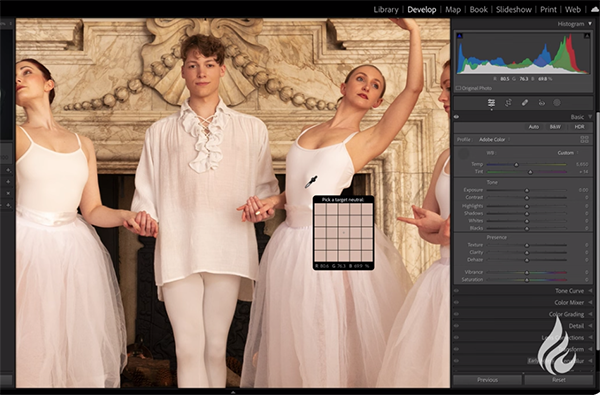Click the white balance selector dock circle
This screenshot has height=395, width=600.
pos(463,154)
